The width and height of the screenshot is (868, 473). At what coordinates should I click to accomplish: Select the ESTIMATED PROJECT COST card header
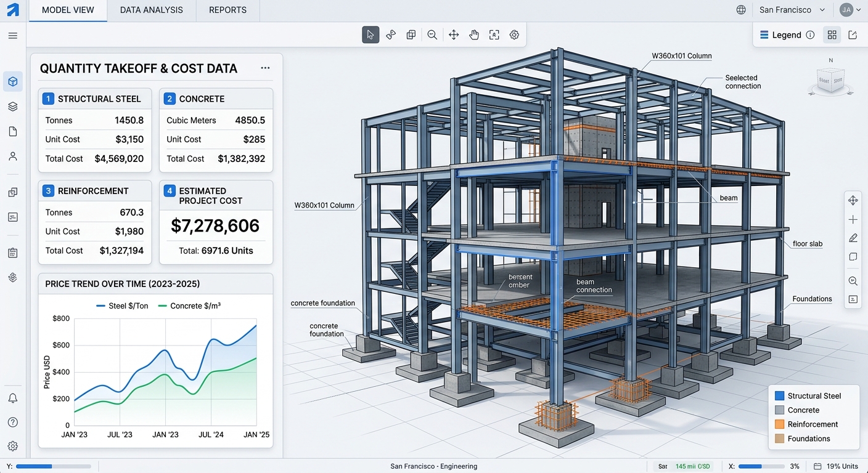point(216,195)
